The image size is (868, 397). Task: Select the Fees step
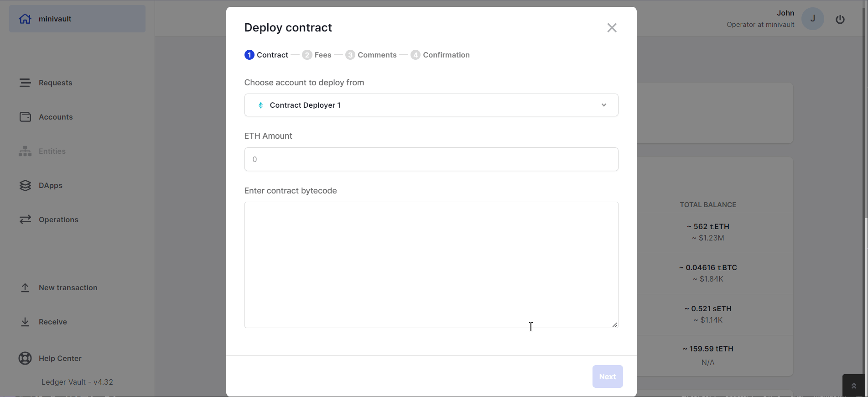[x=317, y=55]
